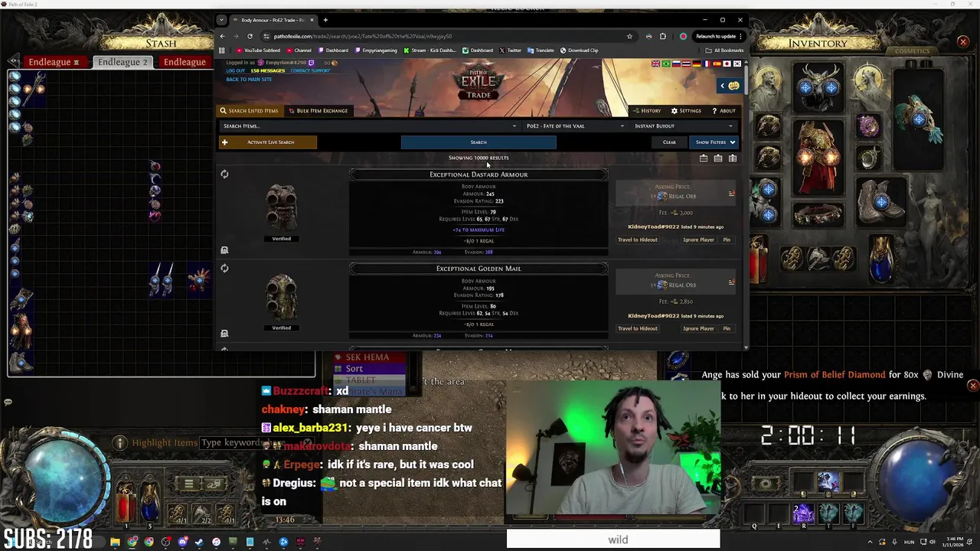Bookmark this page with the star icon

pyautogui.click(x=629, y=36)
